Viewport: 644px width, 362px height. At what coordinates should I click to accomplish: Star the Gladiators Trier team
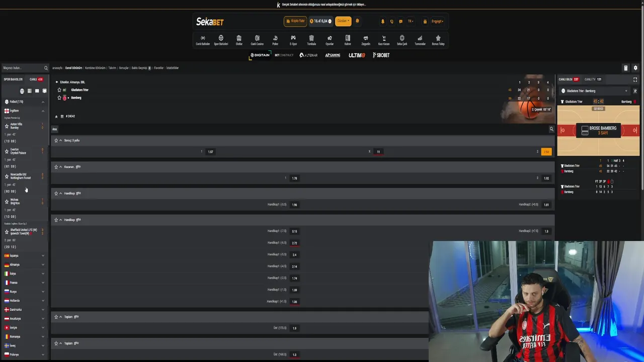point(59,90)
